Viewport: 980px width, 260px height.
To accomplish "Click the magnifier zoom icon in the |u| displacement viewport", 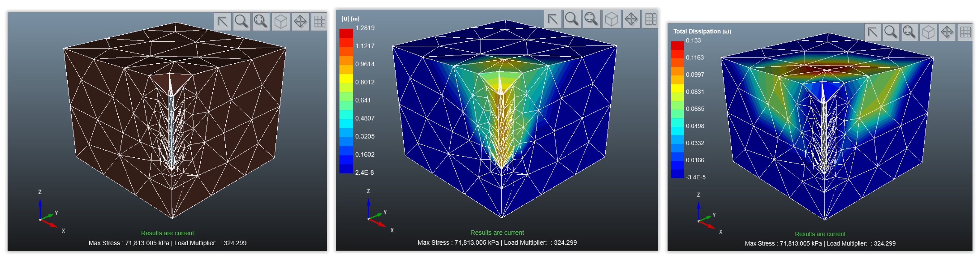I will point(571,19).
